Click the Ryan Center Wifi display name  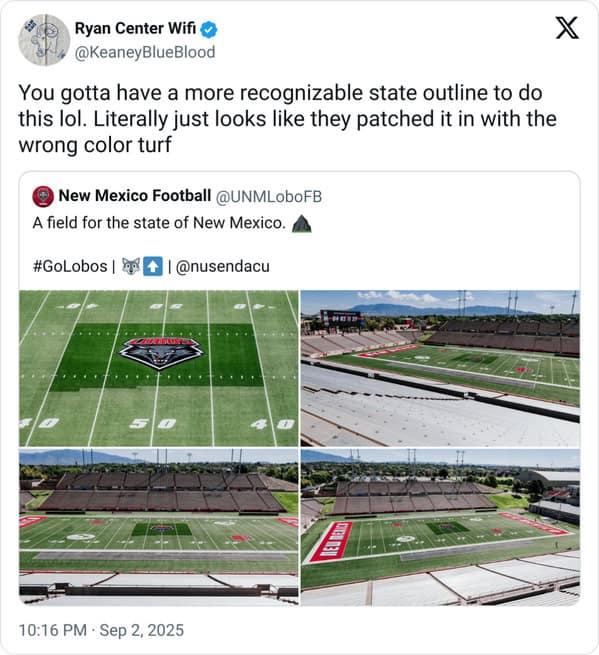click(135, 28)
